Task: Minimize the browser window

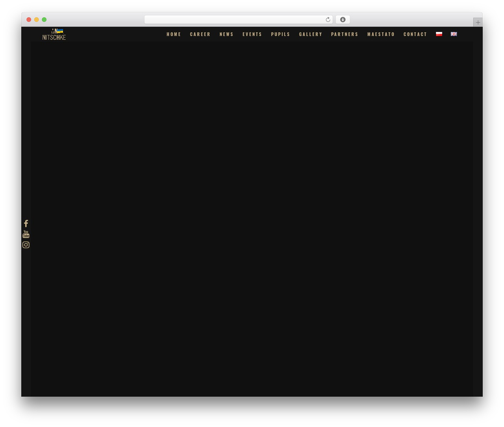Action: pos(37,20)
